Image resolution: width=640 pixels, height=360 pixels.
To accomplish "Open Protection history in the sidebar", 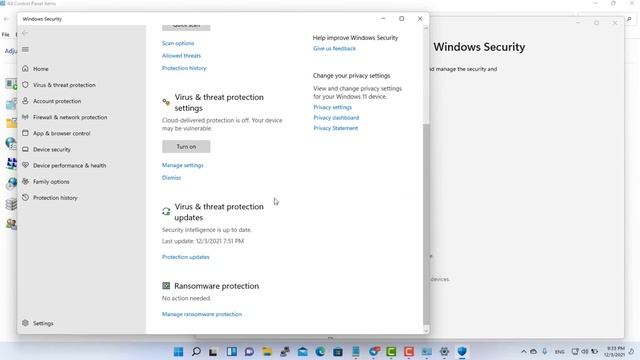I will [55, 198].
